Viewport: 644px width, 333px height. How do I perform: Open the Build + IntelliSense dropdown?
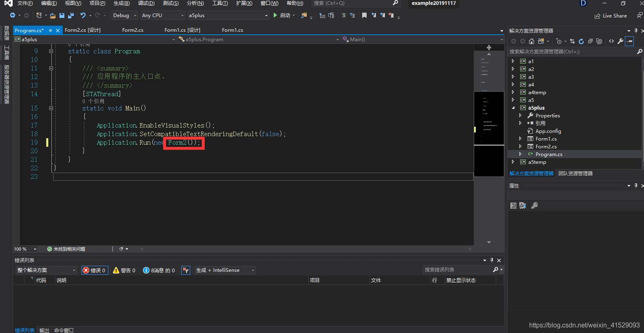[225, 270]
